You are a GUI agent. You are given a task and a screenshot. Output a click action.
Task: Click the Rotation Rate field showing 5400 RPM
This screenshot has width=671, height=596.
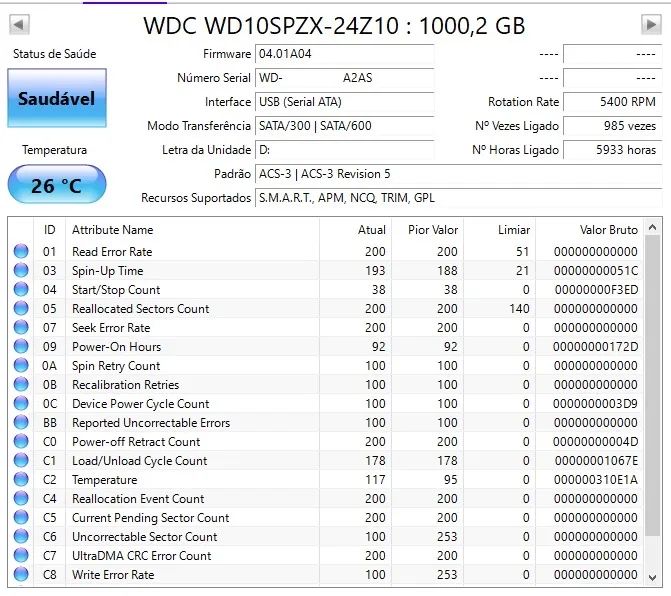[612, 102]
